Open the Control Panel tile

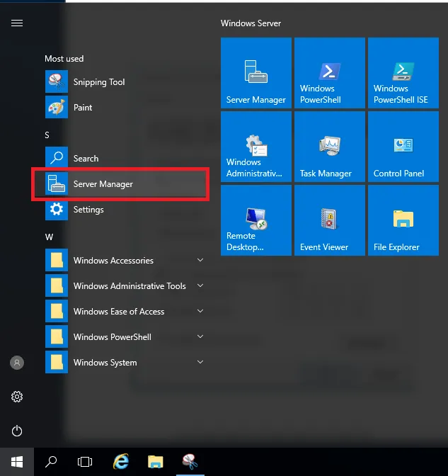(403, 147)
